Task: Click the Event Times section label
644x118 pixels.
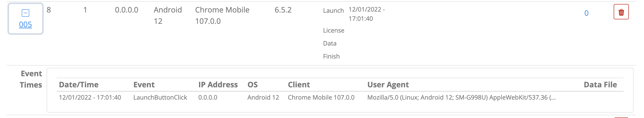Action: coord(31,79)
